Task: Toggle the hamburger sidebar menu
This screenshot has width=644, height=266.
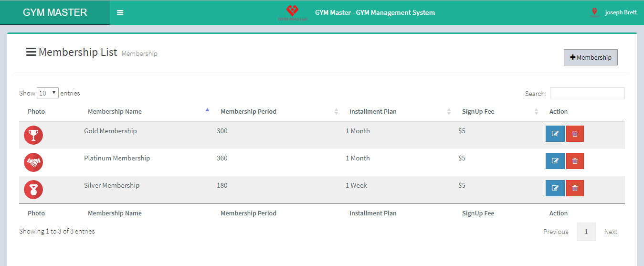Action: point(120,13)
